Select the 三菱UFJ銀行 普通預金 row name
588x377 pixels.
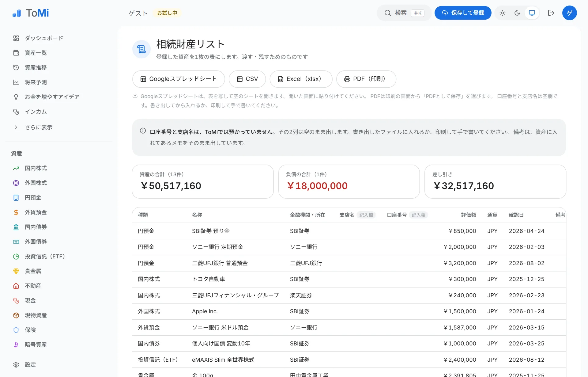click(220, 263)
